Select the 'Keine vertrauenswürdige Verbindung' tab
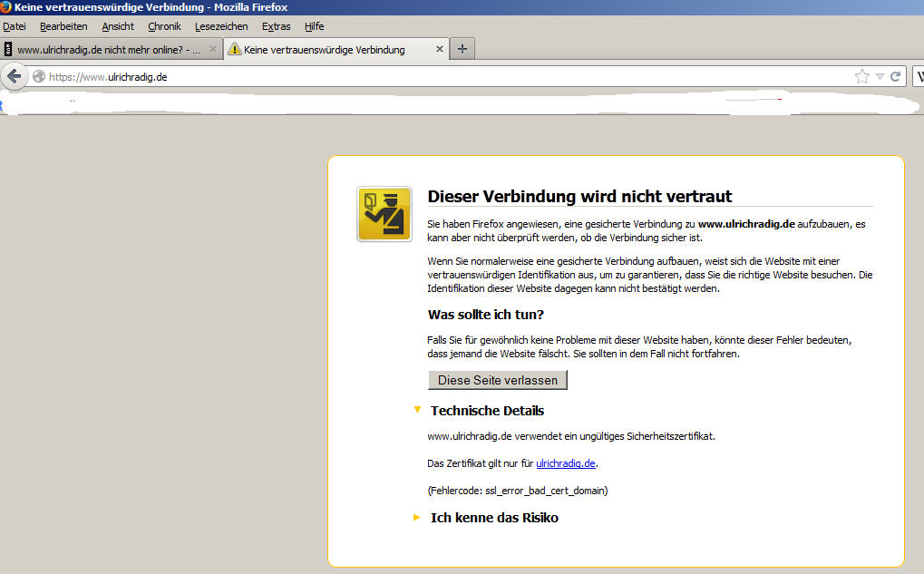This screenshot has height=574, width=924. pos(336,50)
